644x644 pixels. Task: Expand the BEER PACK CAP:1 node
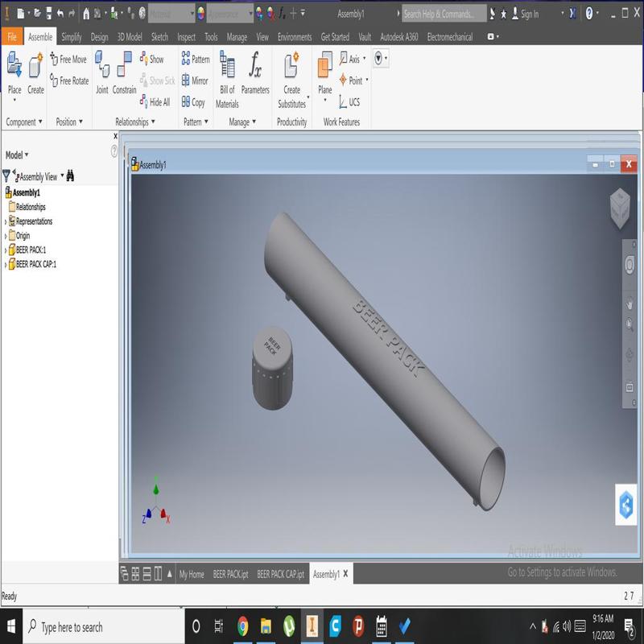6,265
